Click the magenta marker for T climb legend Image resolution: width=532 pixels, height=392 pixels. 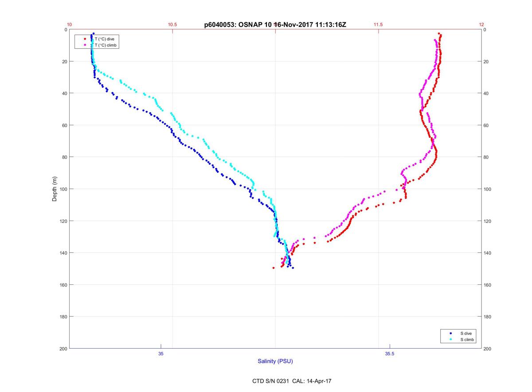pos(85,45)
